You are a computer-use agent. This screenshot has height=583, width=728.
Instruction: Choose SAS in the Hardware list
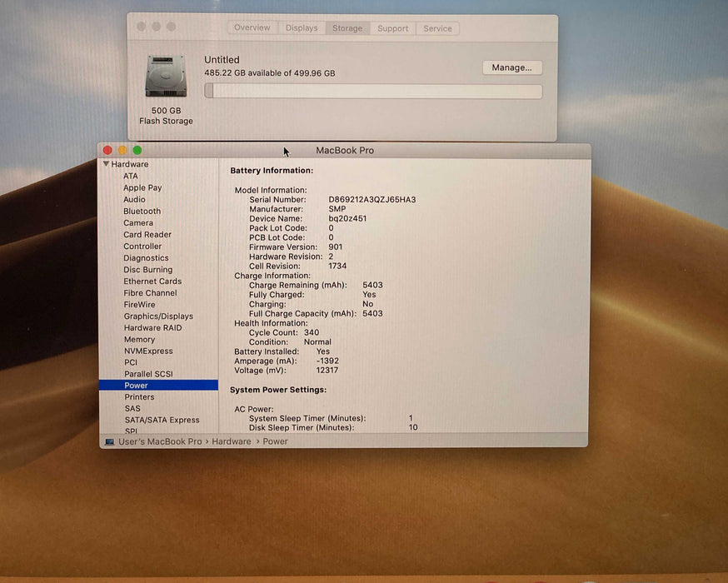point(132,408)
